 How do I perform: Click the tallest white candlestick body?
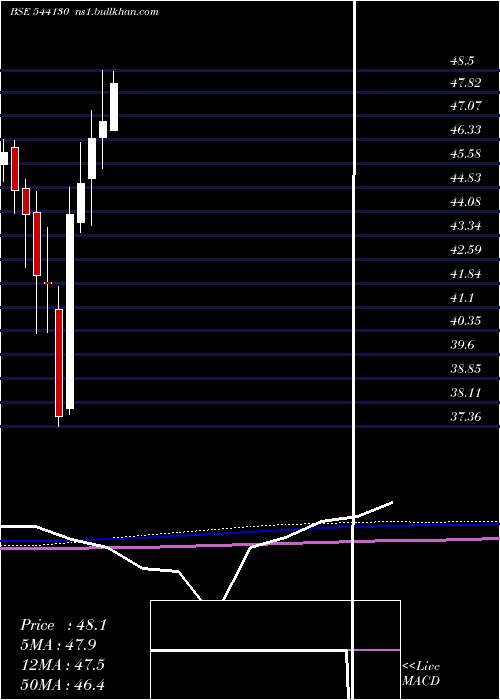click(x=70, y=312)
